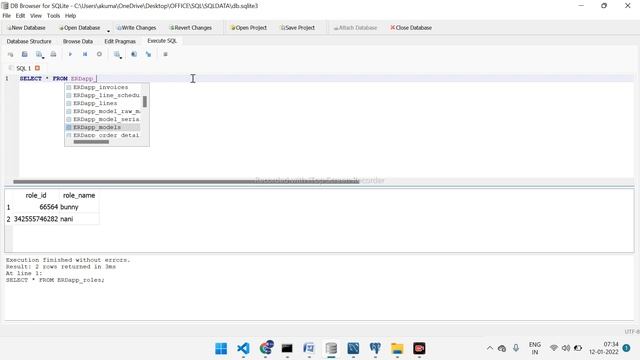Open volume control in system tray
Image resolution: width=640 pixels, height=360 pixels.
(566, 348)
